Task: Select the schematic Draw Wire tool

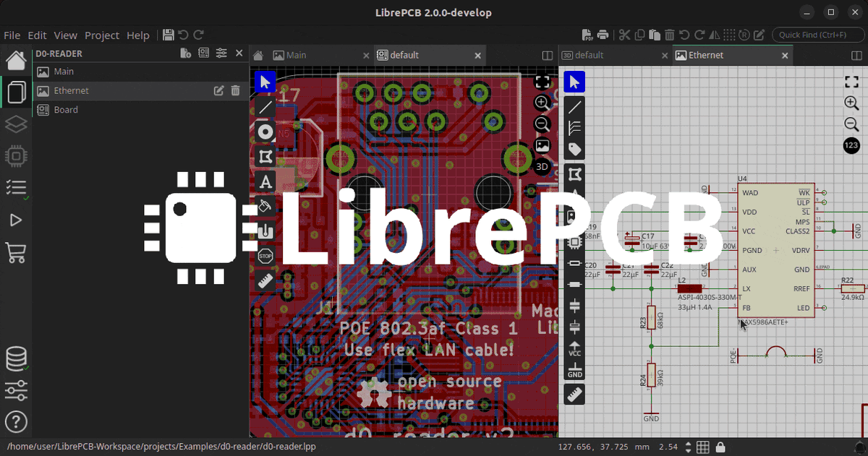Action: coord(575,107)
